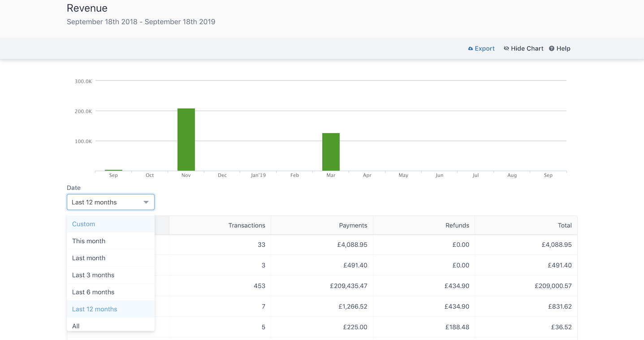The image size is (644, 340).
Task: Choose Last month option
Action: (111, 258)
